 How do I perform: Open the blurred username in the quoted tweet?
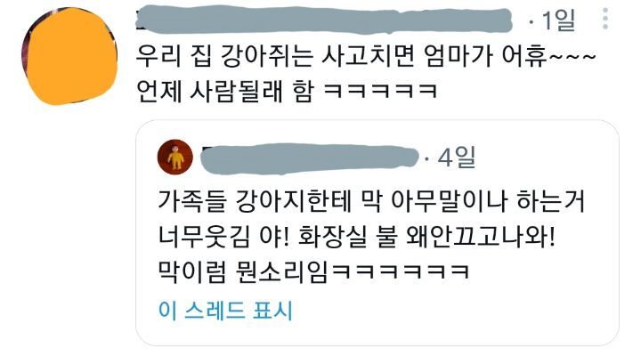310,158
